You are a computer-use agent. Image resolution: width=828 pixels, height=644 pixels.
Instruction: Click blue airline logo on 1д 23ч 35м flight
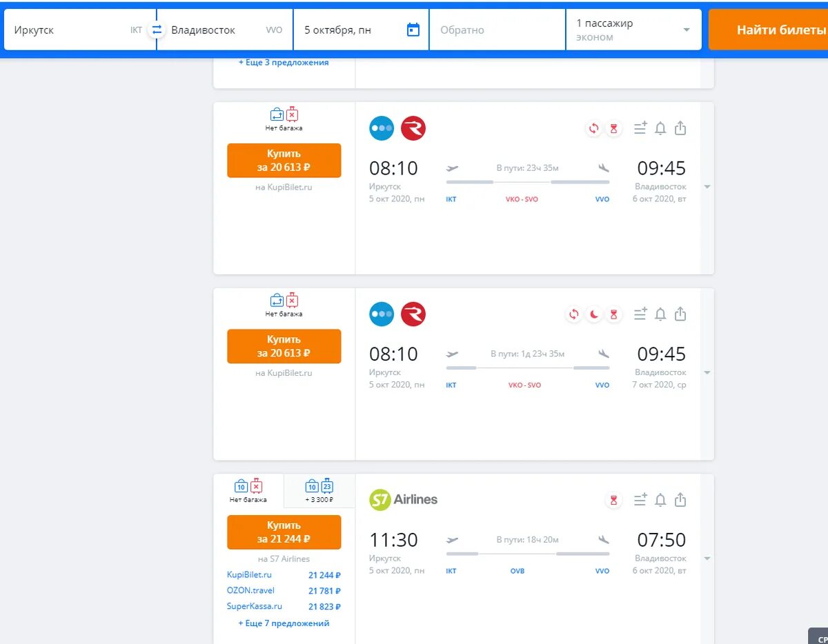(382, 314)
